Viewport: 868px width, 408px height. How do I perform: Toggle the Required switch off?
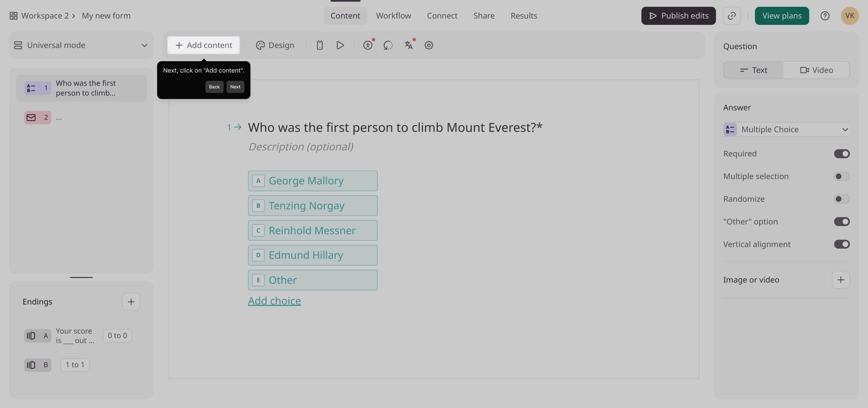(842, 154)
